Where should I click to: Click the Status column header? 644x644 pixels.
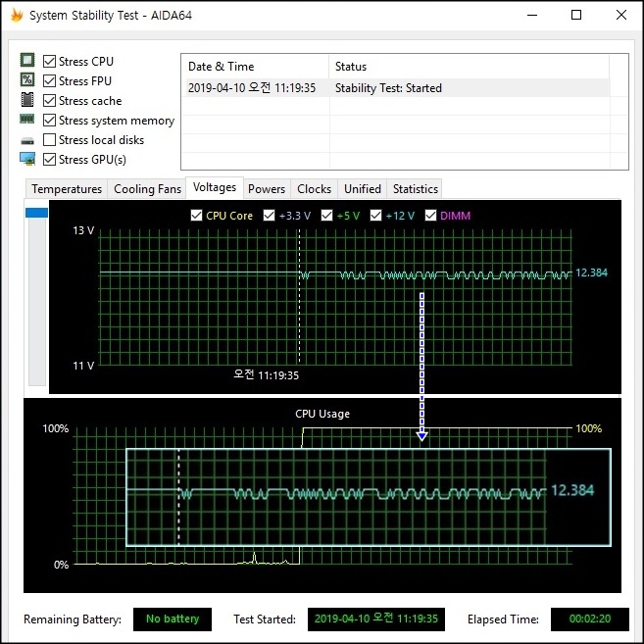[x=470, y=67]
